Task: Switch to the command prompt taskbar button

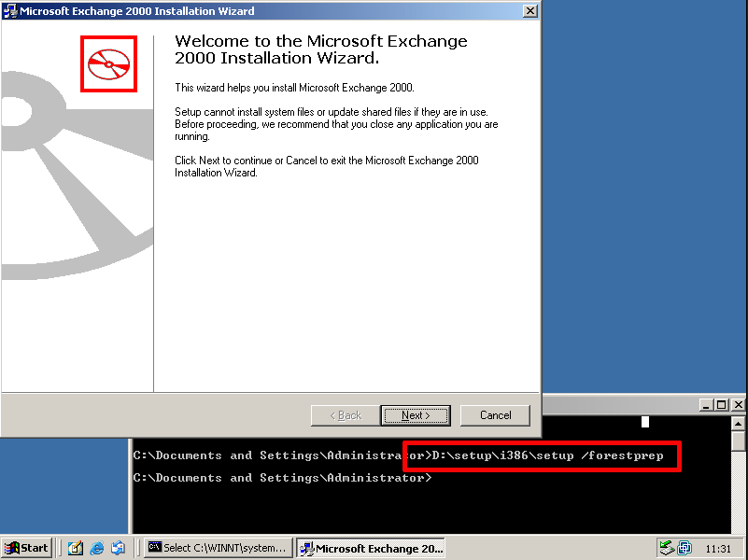Action: click(x=218, y=548)
